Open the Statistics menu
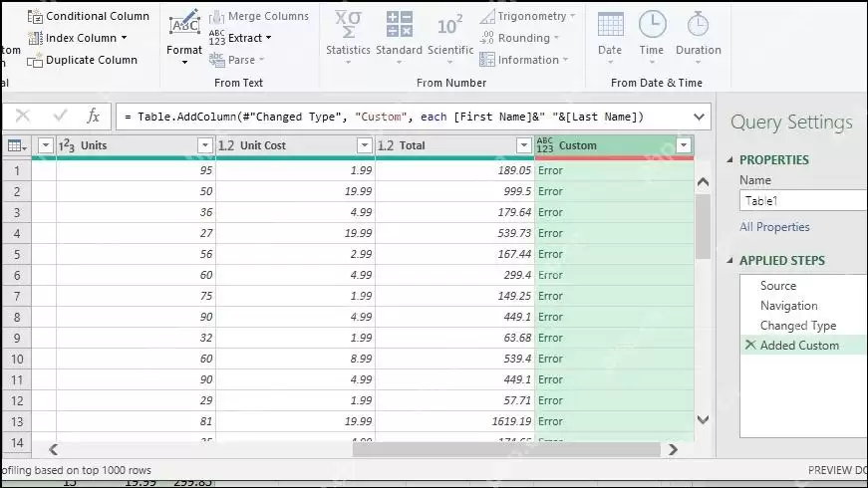Viewport: 868px width, 488px height. (x=348, y=38)
